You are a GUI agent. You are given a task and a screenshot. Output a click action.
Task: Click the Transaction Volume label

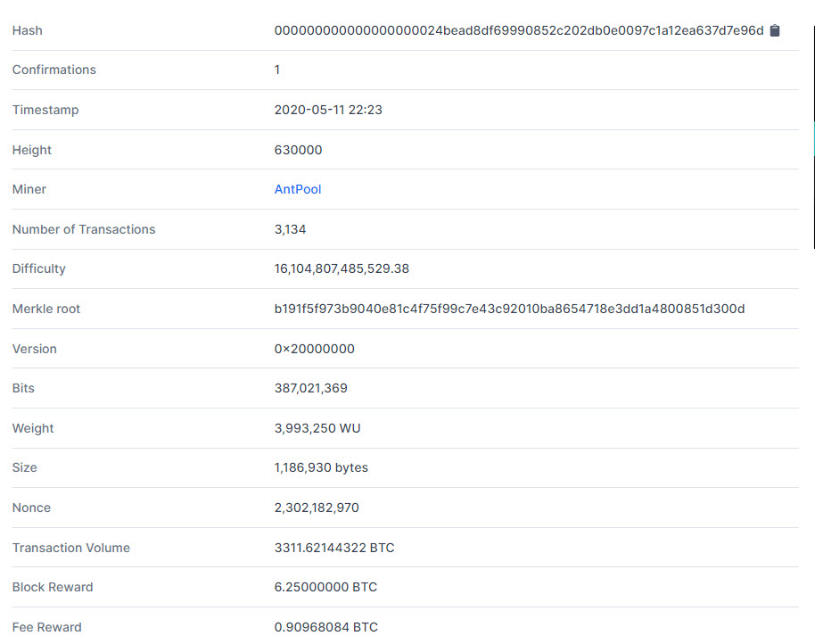point(71,548)
